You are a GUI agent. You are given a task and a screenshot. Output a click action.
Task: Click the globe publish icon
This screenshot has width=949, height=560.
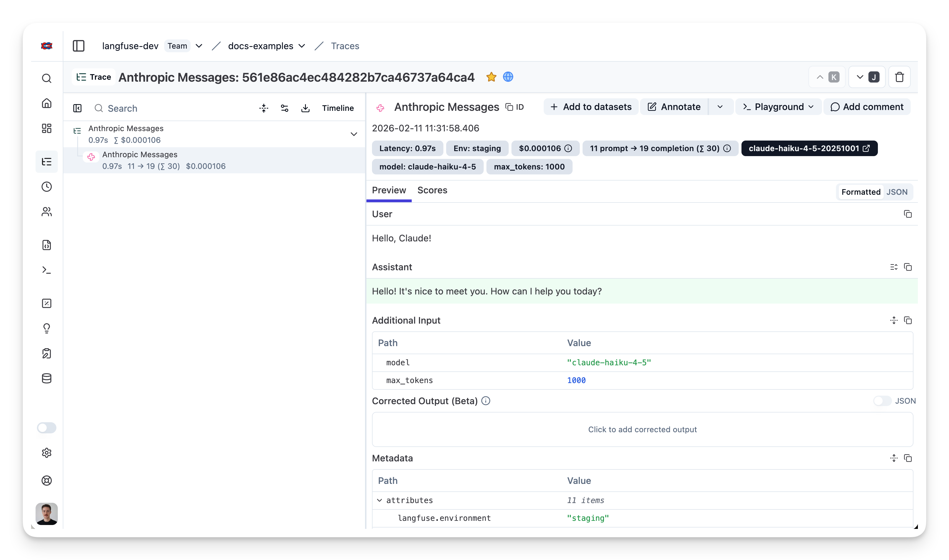click(508, 77)
